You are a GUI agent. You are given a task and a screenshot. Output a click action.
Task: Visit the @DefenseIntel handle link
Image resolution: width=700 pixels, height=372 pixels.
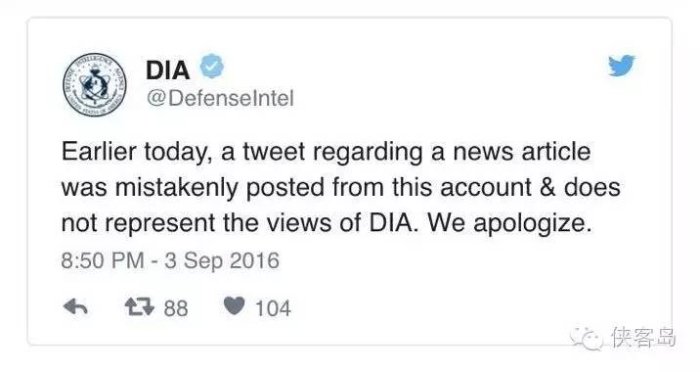220,98
